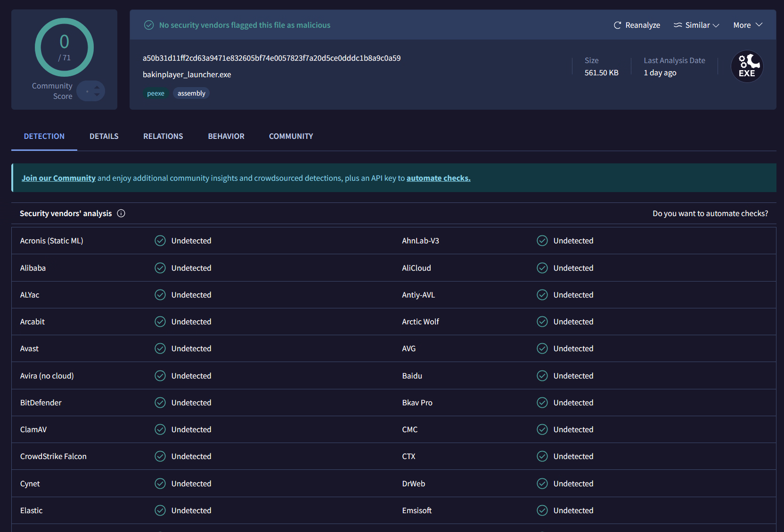The width and height of the screenshot is (784, 532).
Task: Click the Avira (no cloud) undetected check icon
Action: 160,376
